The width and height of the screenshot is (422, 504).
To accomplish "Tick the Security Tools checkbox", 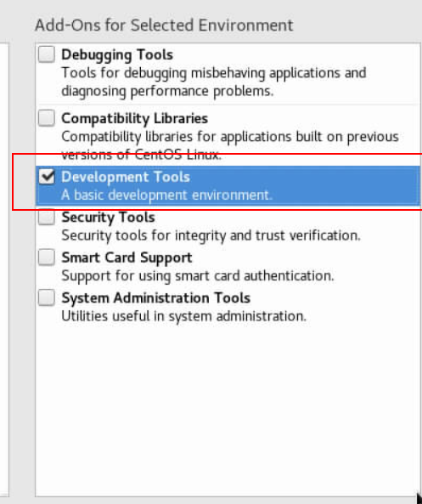I will tap(47, 217).
